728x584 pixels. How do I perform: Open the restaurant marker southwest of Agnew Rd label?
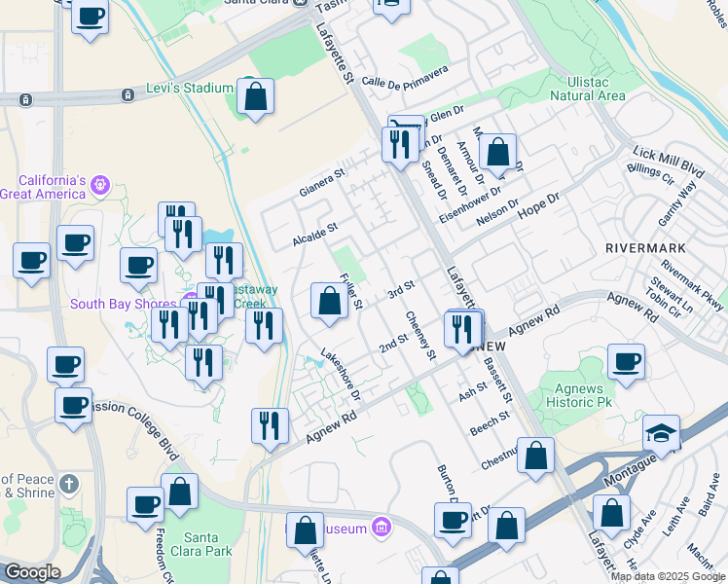[x=271, y=427]
